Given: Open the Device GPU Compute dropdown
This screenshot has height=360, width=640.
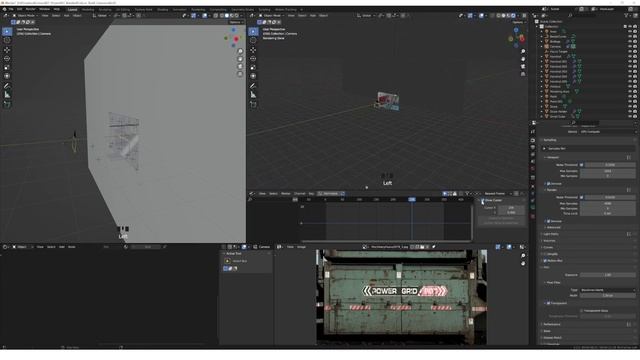Looking at the screenshot, I should (607, 132).
